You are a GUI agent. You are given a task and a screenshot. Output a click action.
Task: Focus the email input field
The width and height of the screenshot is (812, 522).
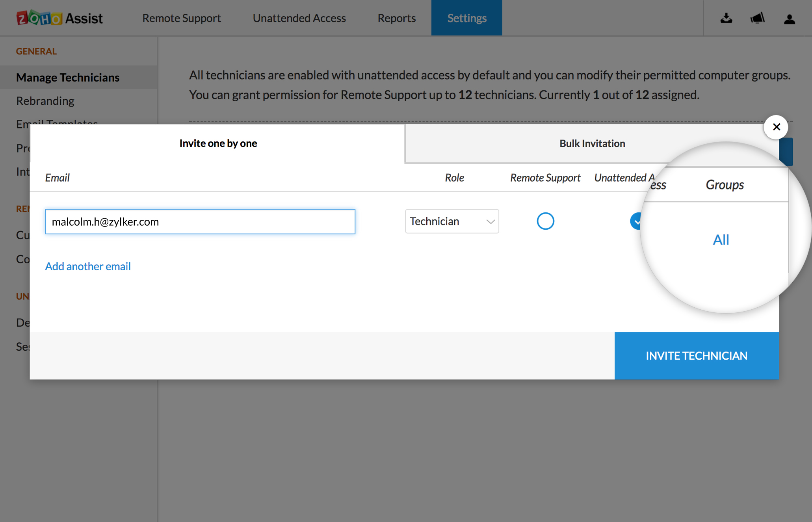tap(200, 221)
